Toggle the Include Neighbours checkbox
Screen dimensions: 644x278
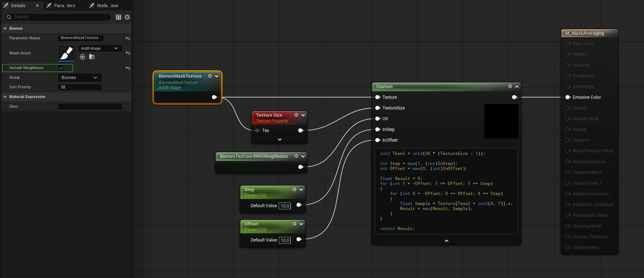click(61, 68)
